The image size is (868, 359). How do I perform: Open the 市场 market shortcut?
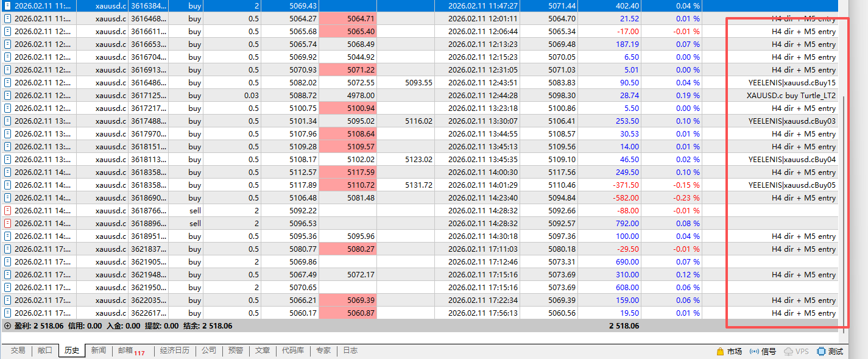[x=729, y=351]
